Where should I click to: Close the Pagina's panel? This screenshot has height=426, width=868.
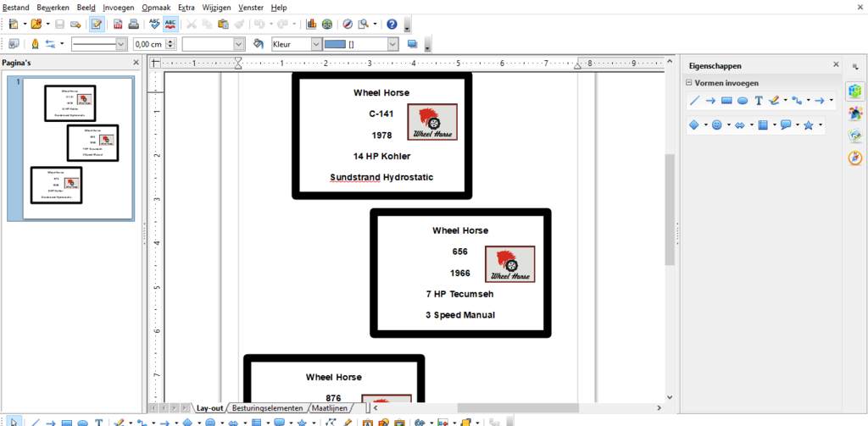[136, 63]
